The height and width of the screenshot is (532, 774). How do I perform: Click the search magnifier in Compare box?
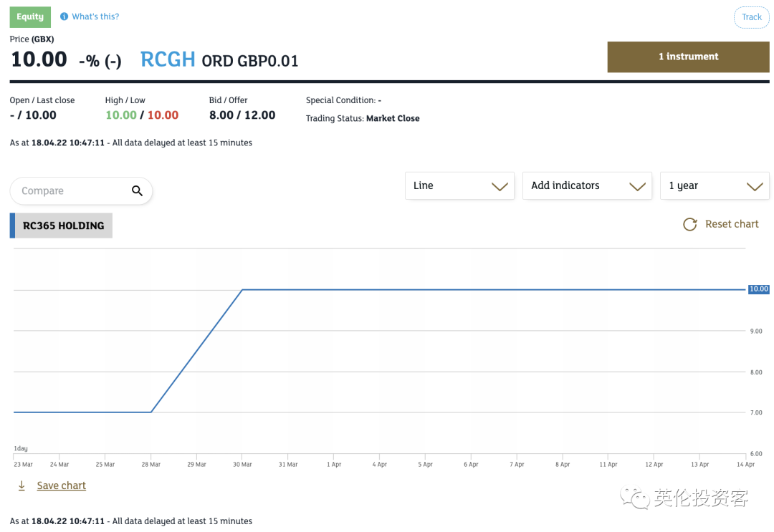[x=137, y=190]
